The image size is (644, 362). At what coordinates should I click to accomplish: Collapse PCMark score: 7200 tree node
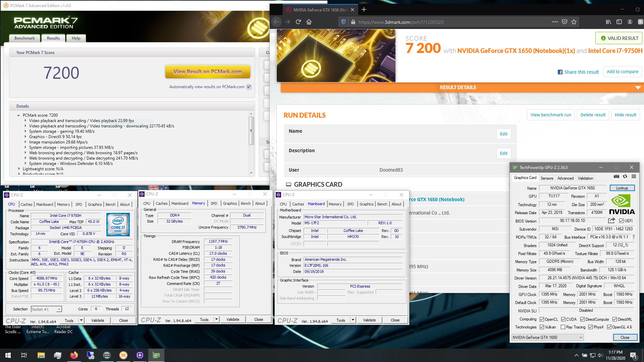18,115
